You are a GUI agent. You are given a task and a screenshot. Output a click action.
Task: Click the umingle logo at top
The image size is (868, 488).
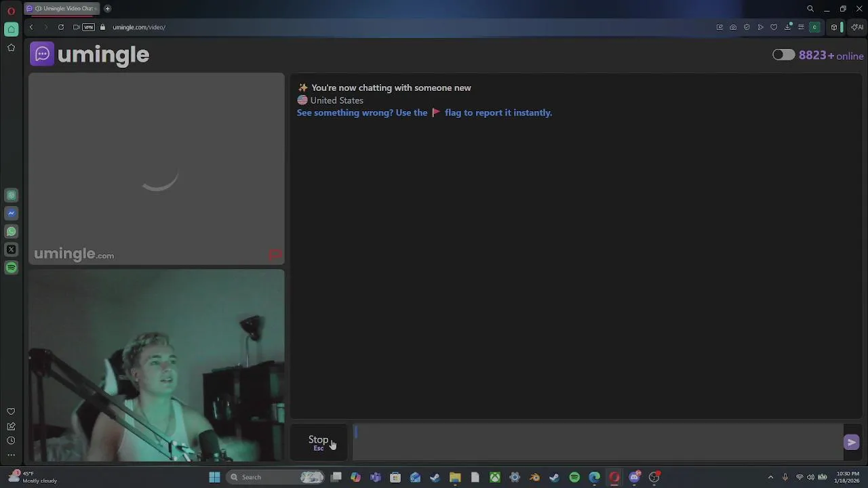pos(90,54)
